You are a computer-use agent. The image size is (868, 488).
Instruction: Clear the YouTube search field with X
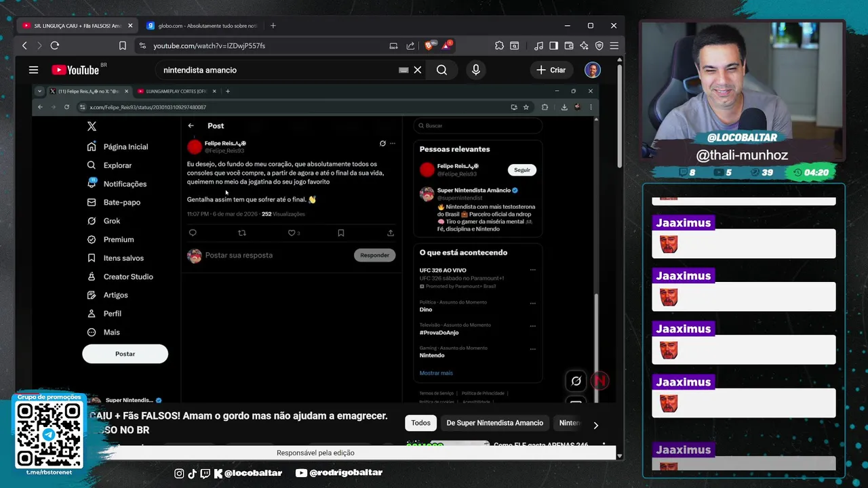[x=418, y=70]
